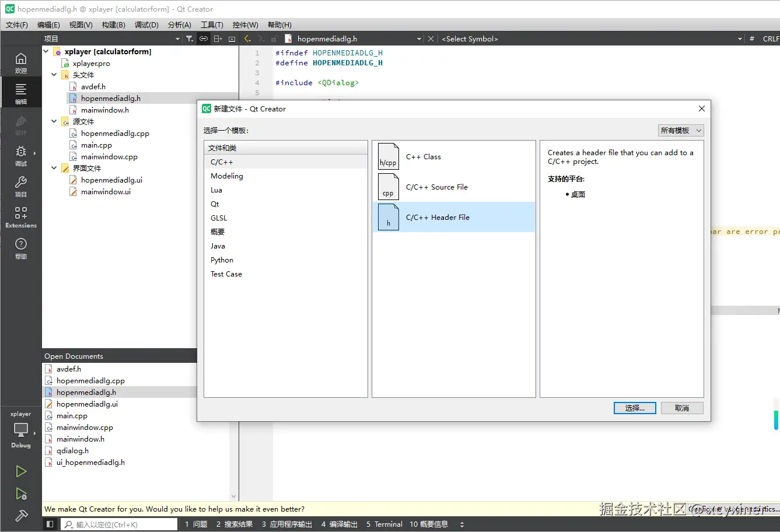Click the locator input field (Ctrl+K)
The image size is (780, 532).
pos(120,524)
